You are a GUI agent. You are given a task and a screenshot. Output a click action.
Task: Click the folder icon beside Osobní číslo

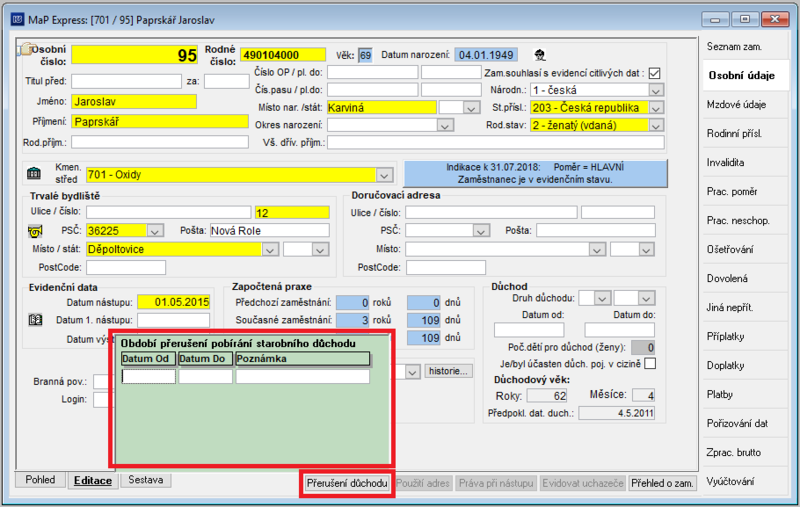(26, 49)
